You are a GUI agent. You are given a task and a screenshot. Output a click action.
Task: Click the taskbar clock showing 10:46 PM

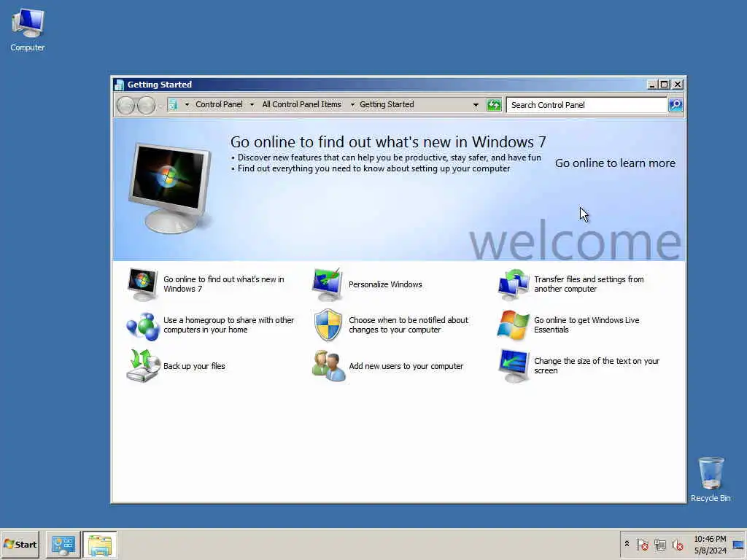click(x=710, y=545)
